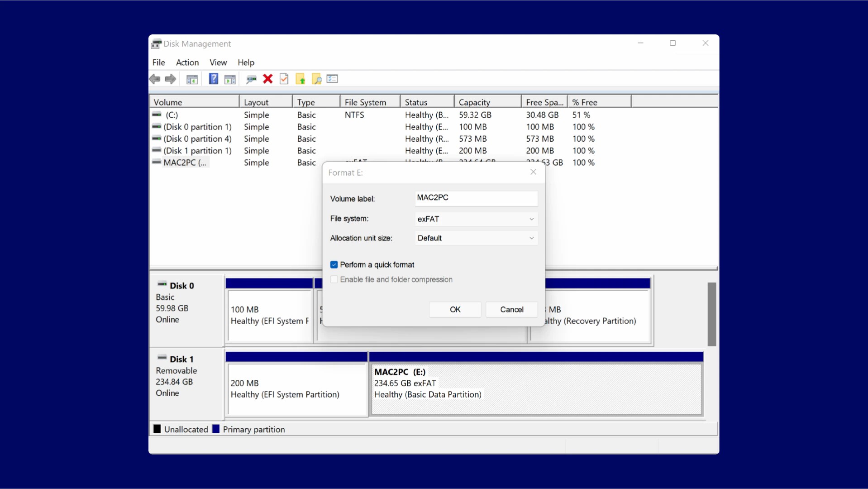Viewport: 868px width, 489px height.
Task: Sort by the Volume column header
Action: coord(194,102)
